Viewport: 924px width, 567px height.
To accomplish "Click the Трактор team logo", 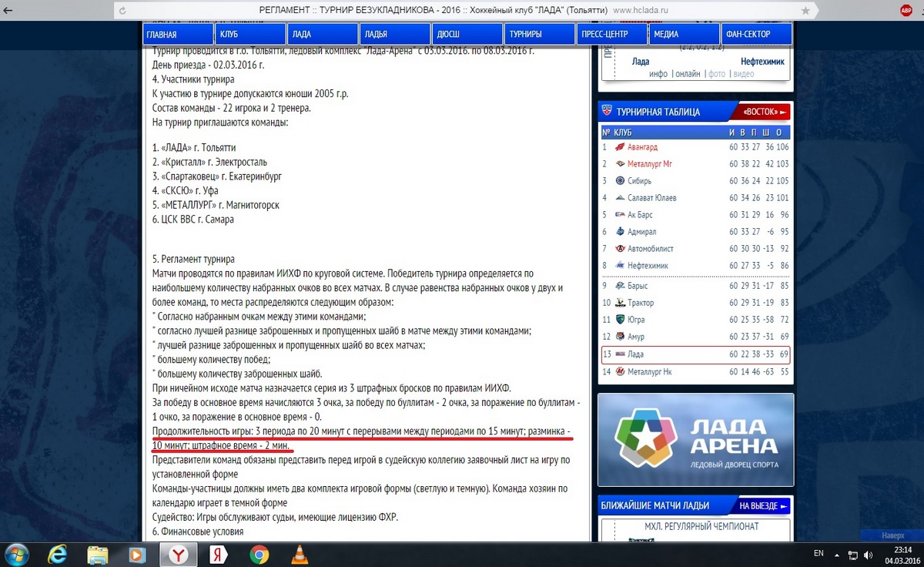I will (620, 303).
